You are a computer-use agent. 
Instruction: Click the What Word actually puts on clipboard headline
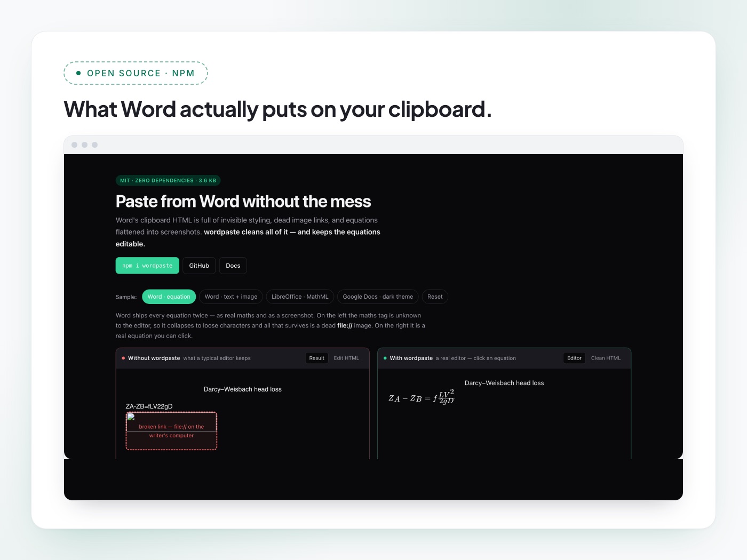pos(277,109)
